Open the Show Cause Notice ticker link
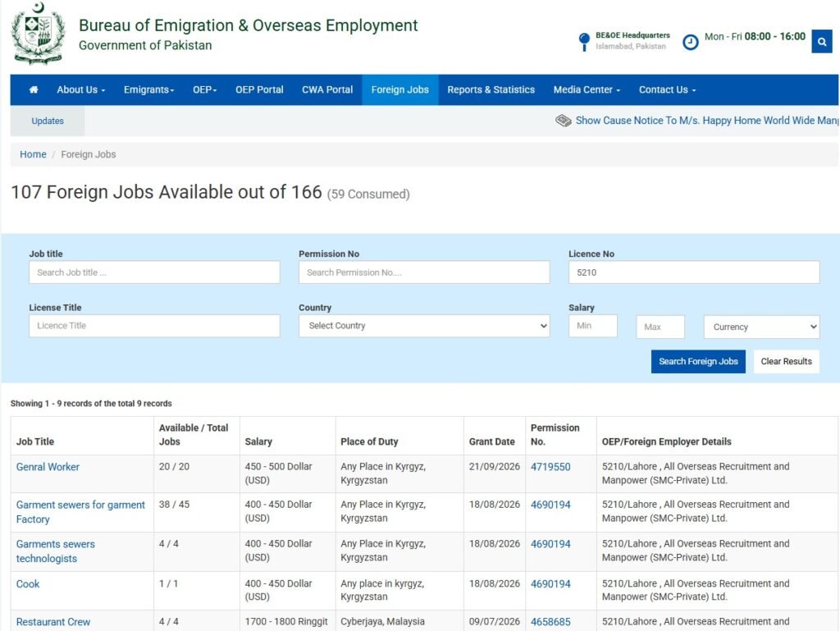Screen dimensions: 840x631 pos(707,121)
